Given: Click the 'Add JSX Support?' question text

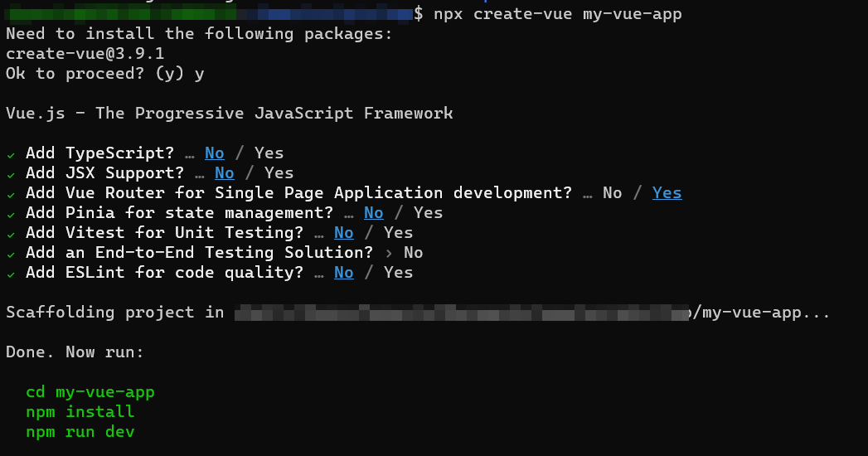Looking at the screenshot, I should tap(104, 173).
